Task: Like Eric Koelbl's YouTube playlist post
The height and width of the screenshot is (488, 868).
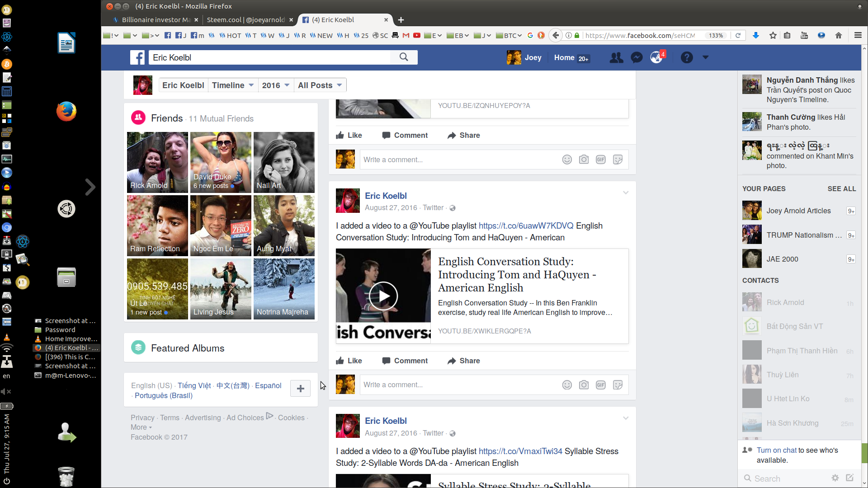Action: 349,361
